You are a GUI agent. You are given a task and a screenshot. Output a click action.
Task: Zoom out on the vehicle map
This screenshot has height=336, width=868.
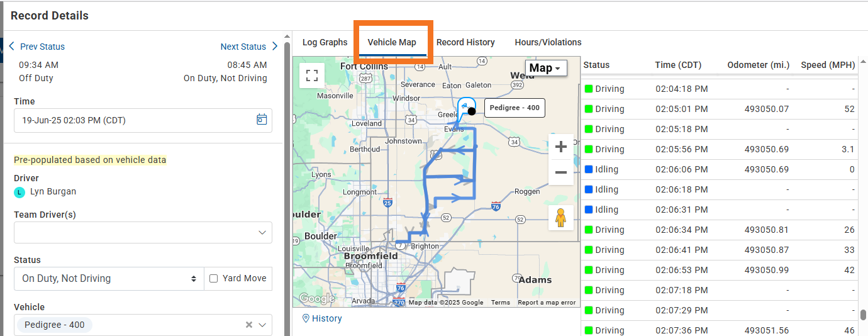point(561,172)
